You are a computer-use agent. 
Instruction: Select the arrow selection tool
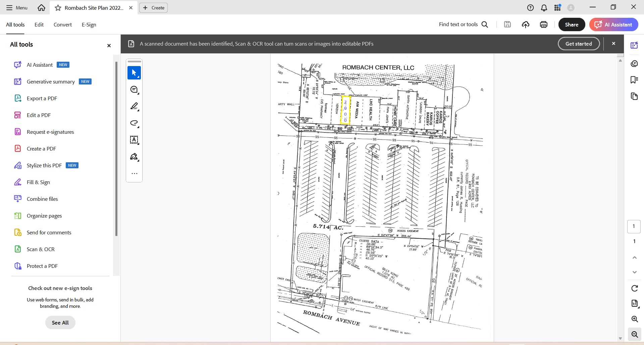point(134,73)
